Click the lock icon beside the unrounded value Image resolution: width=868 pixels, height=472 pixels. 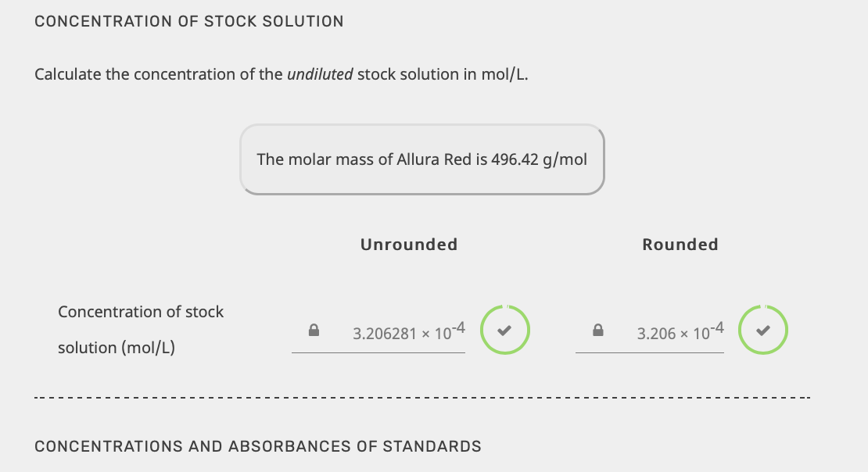click(314, 330)
